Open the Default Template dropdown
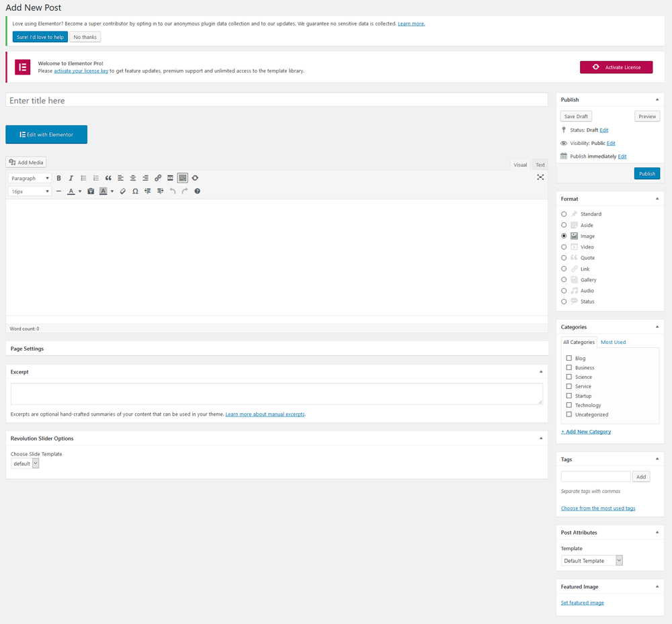Viewport: 672px width, 624px height. pos(591,560)
